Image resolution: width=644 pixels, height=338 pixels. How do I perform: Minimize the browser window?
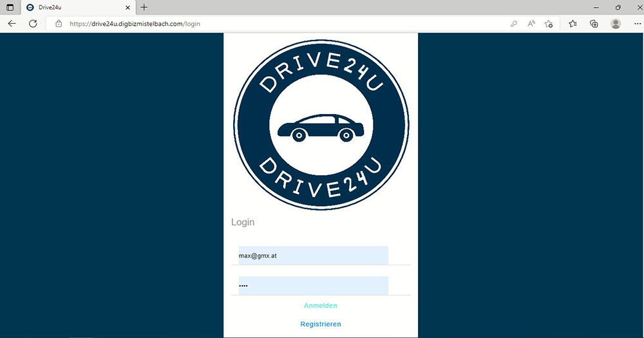pos(596,7)
